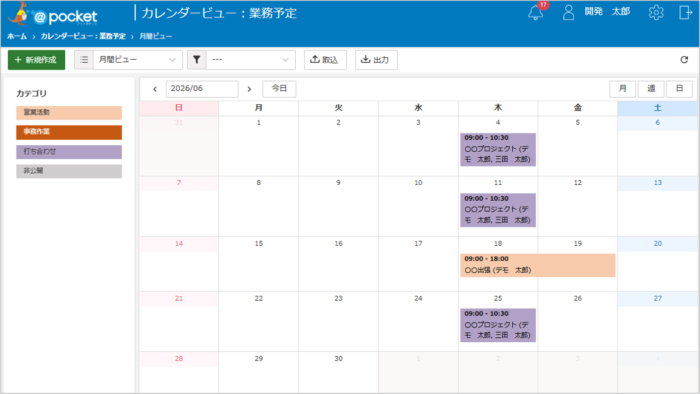The width and height of the screenshot is (700, 394).
Task: Select date cell 1 on Monday
Action: [x=258, y=146]
